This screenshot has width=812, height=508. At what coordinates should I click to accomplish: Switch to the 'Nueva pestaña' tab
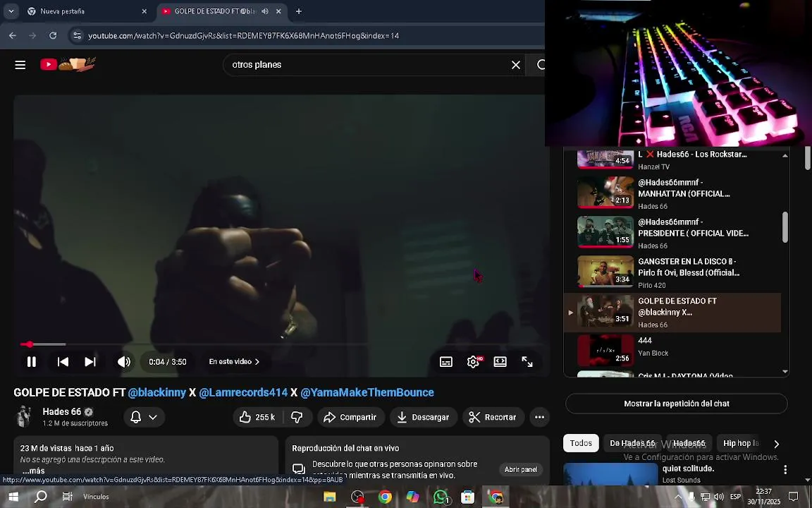(x=86, y=11)
